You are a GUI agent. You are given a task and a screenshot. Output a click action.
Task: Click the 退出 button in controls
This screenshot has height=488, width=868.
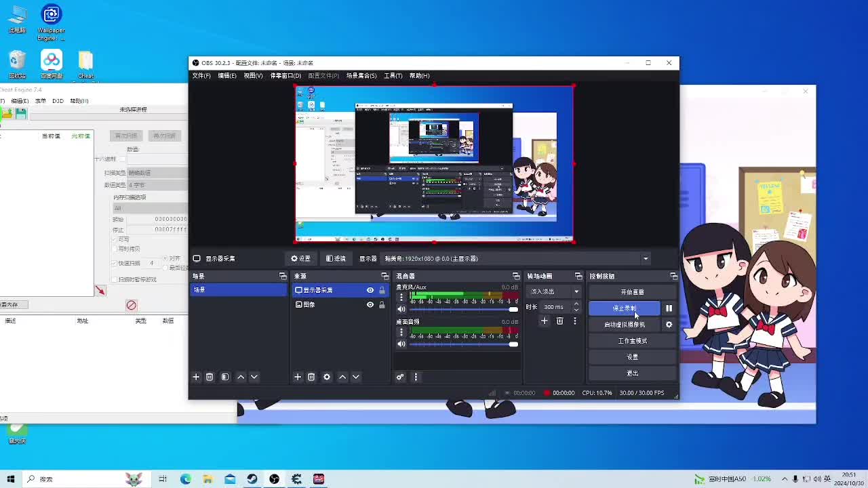pos(632,373)
